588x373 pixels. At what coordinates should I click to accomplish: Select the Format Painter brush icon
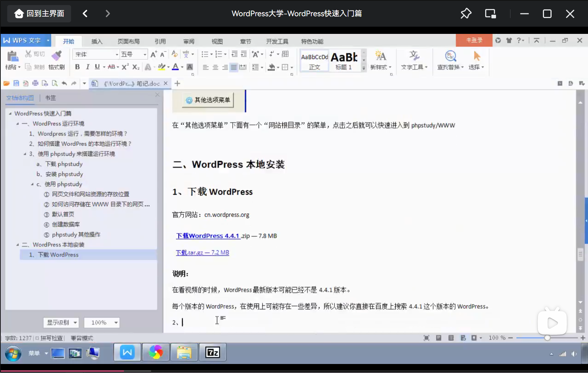(x=56, y=55)
